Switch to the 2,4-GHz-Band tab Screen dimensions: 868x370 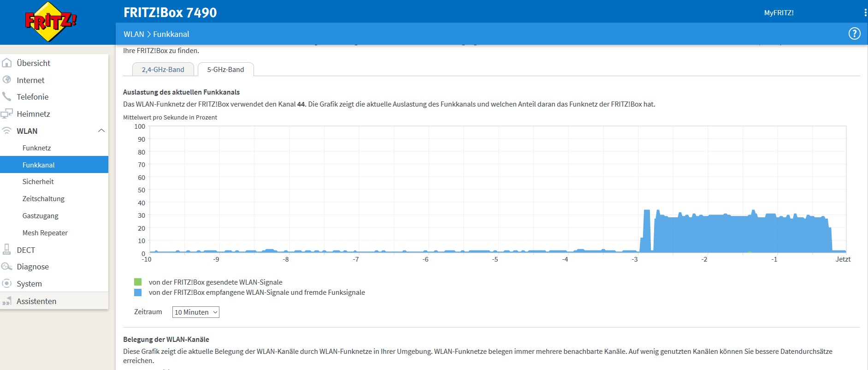pyautogui.click(x=163, y=69)
